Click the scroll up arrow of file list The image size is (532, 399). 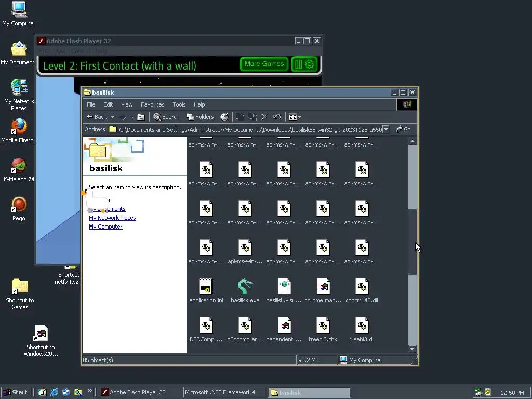[x=412, y=141]
